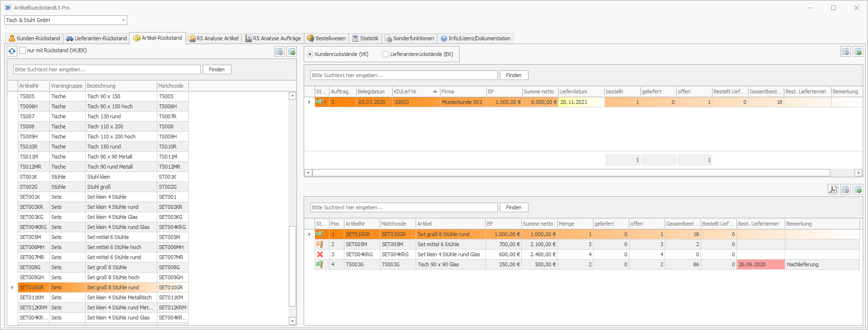This screenshot has height=330, width=868.
Task: Open the Tisch & Stuhl GmbH company dropdown
Action: [x=123, y=20]
